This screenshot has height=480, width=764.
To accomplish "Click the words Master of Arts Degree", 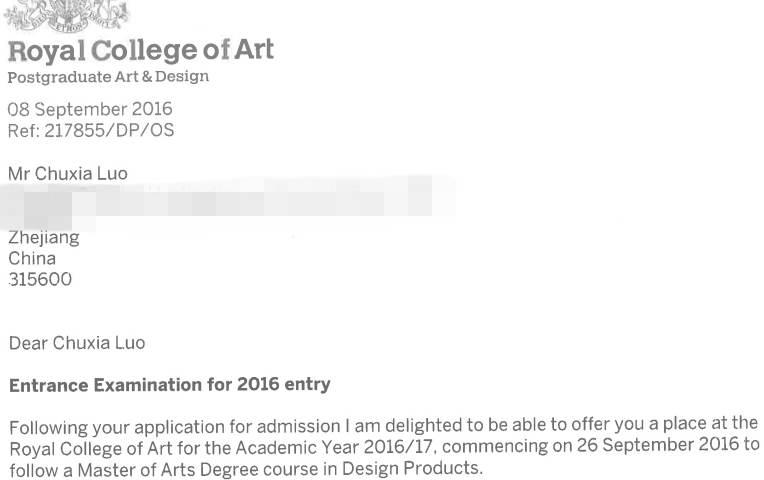I will click(168, 470).
